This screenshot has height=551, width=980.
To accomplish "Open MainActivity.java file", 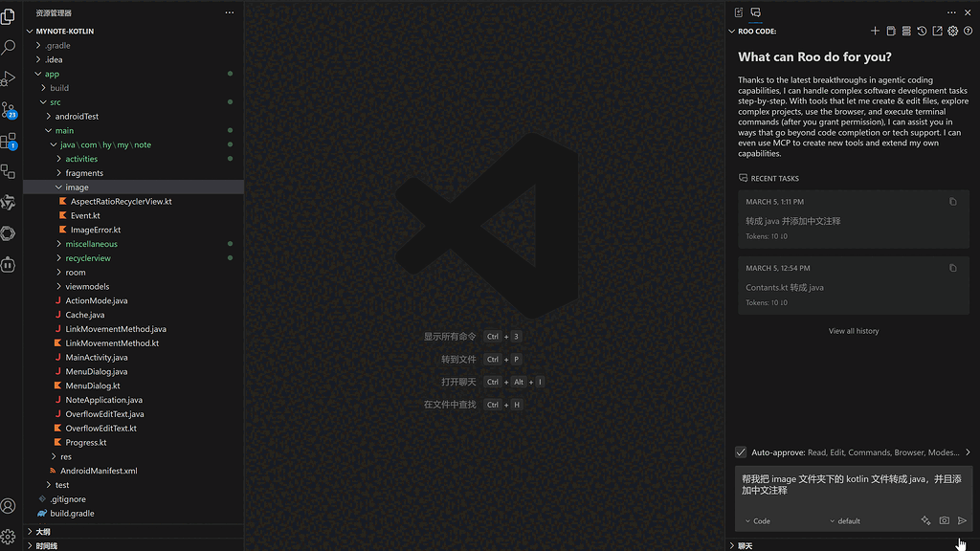I will pos(97,358).
